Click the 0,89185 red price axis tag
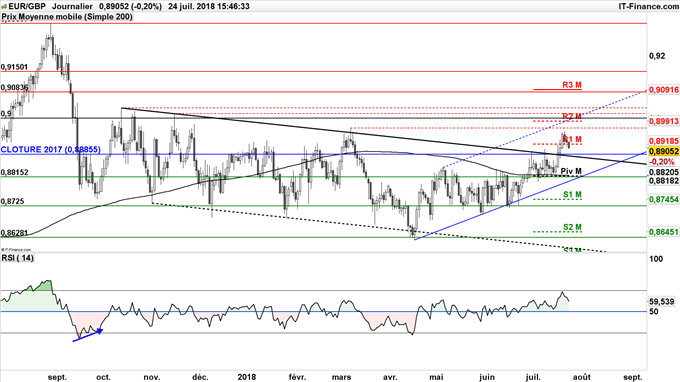This screenshot has height=382, width=680. 664,141
